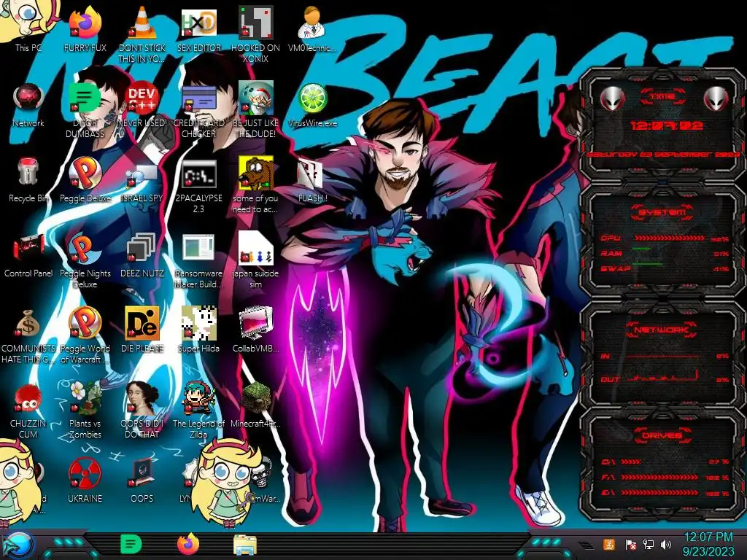The image size is (747, 560).
Task: Launch Peggle Nights Deluxe
Action: [85, 261]
